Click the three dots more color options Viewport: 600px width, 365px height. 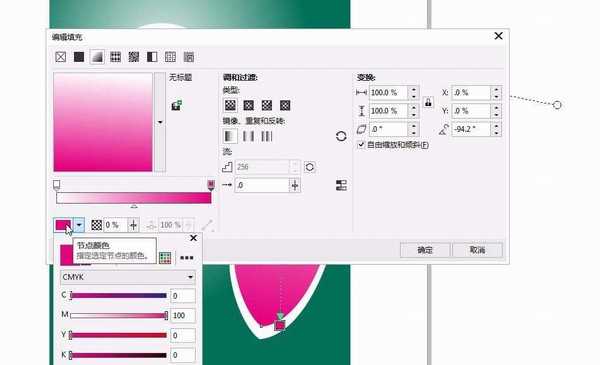pos(187,258)
